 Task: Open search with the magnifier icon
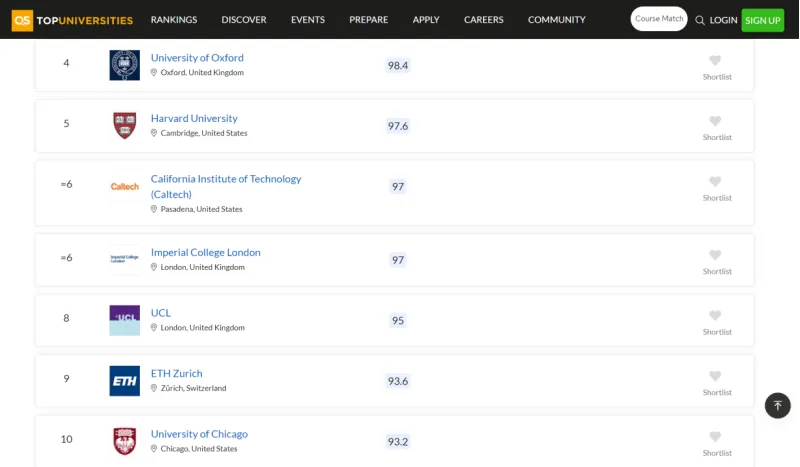(x=700, y=20)
